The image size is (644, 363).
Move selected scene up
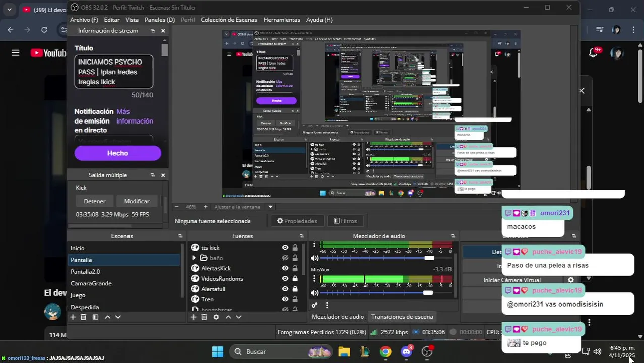tap(107, 317)
